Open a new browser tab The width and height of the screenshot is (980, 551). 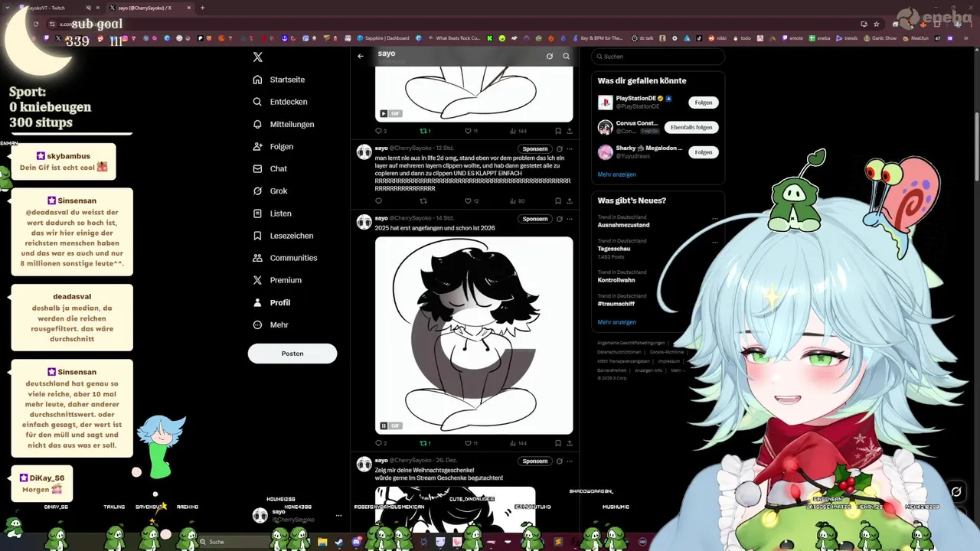[x=202, y=8]
